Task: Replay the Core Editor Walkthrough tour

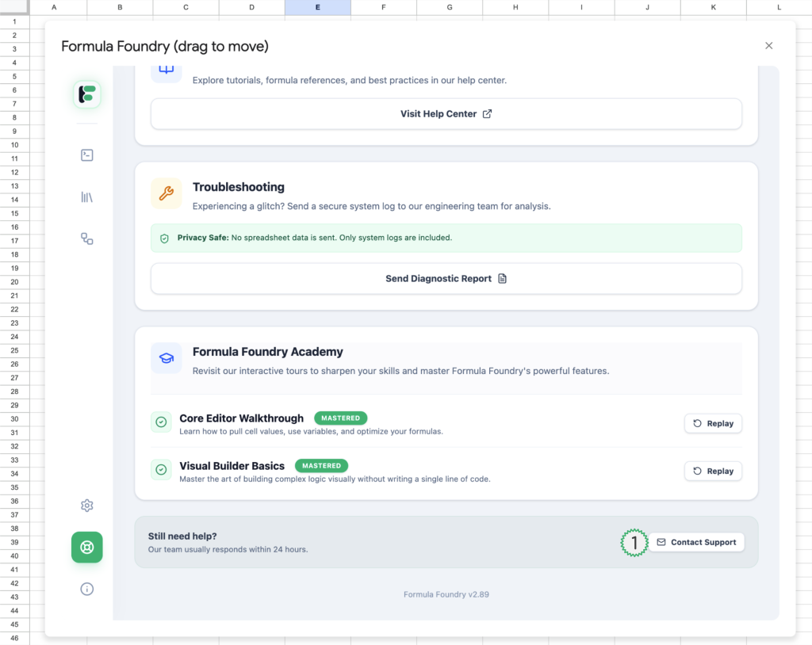Action: (713, 423)
